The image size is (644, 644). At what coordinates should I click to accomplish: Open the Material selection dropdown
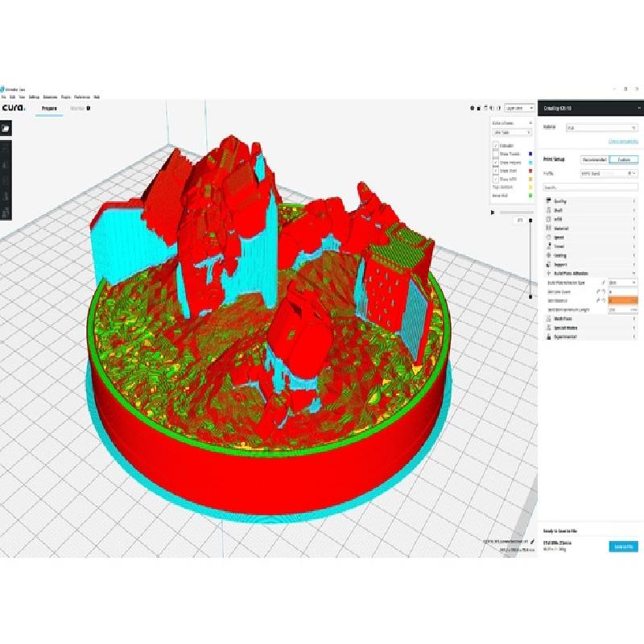[x=601, y=128]
